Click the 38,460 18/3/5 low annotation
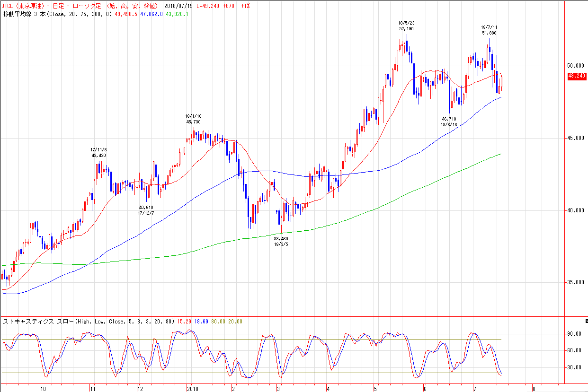Viewport: 588px width, 392px height. point(281,242)
